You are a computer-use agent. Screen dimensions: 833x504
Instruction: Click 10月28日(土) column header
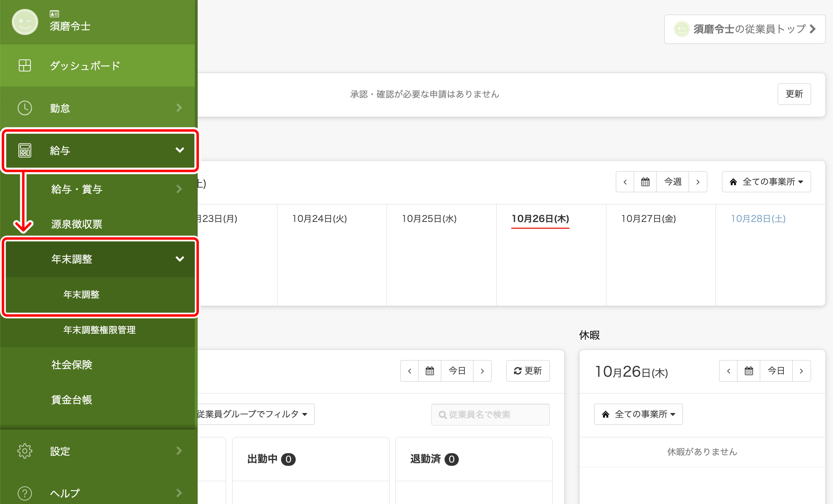coord(758,219)
